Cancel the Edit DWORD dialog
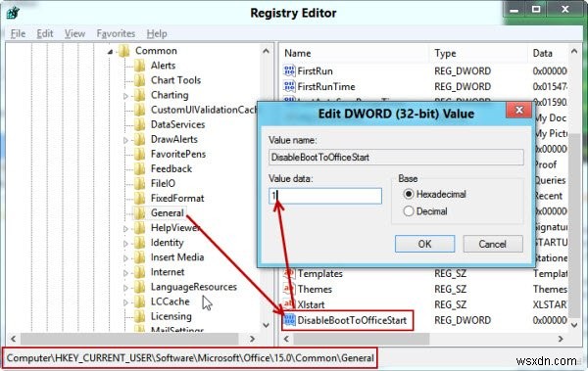 click(x=492, y=244)
